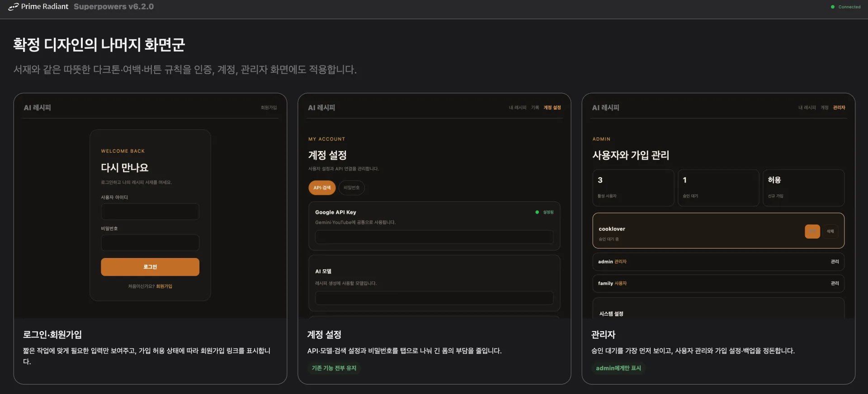Viewport: 868px width, 394px height.
Task: Open 기록 in the account settings header
Action: (x=535, y=108)
